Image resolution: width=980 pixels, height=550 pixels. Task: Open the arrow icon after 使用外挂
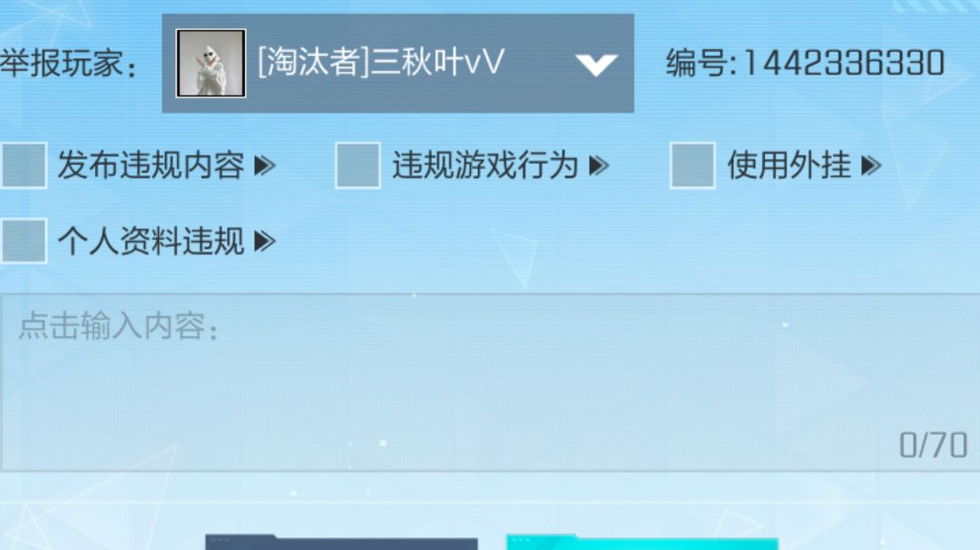pos(871,166)
